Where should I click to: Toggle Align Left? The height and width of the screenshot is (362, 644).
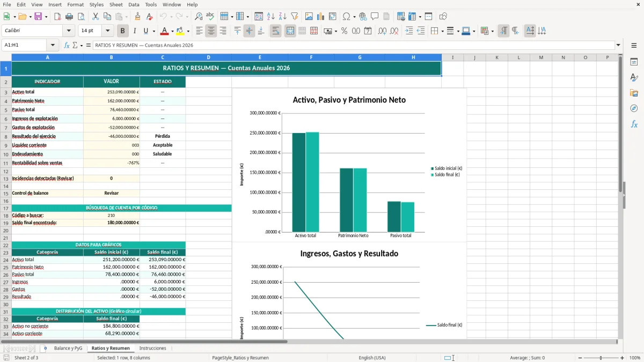point(199,31)
